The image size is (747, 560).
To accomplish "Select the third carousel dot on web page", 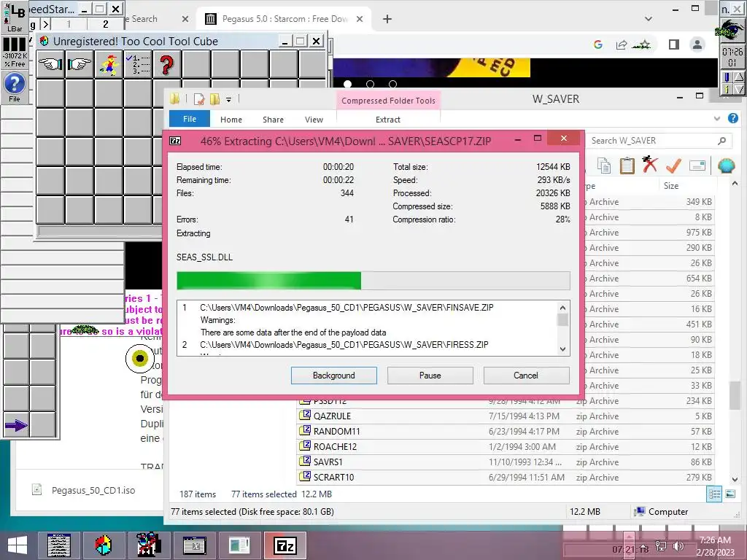I will click(x=392, y=85).
